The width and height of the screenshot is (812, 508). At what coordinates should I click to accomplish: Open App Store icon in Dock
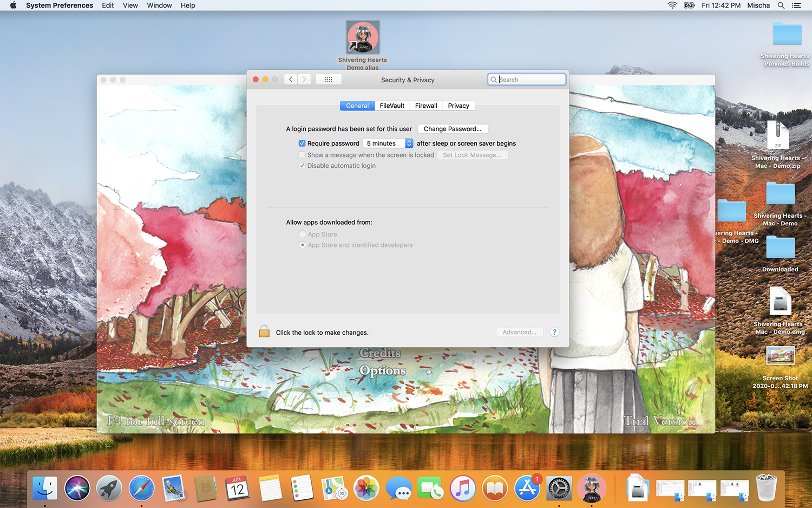527,489
